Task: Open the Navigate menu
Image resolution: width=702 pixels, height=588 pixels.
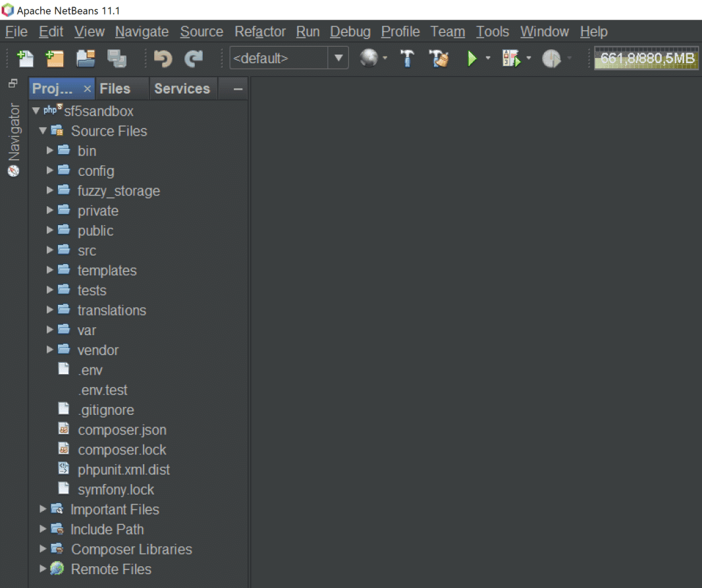Action: coord(142,32)
